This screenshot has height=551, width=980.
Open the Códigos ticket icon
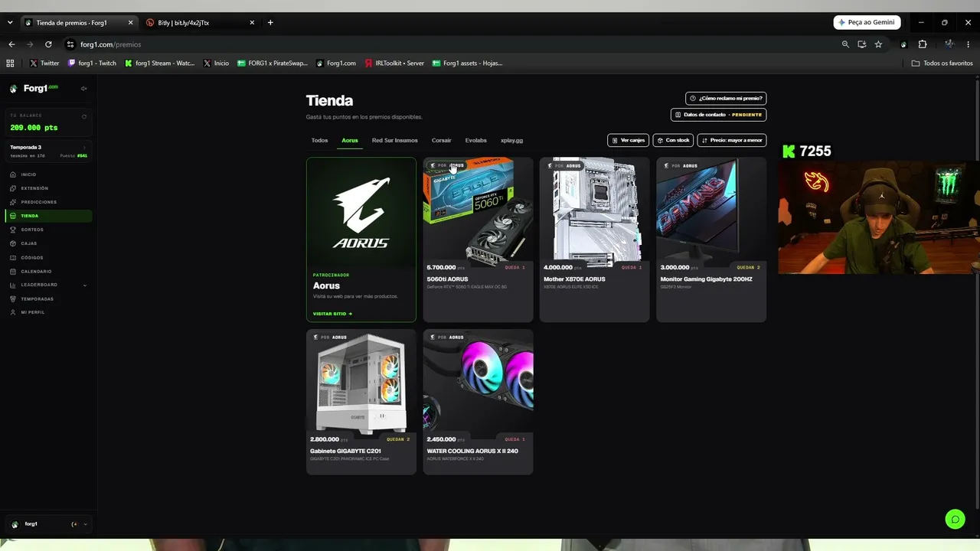(13, 257)
